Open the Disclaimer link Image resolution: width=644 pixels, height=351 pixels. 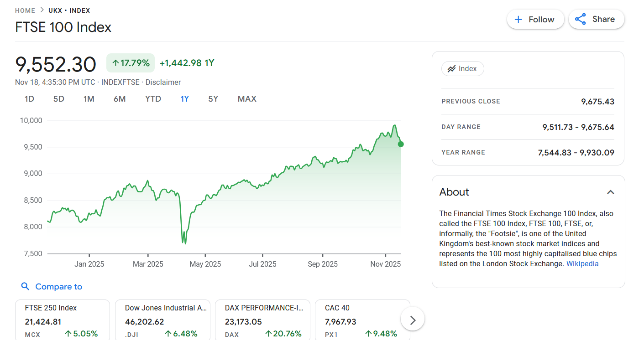[163, 83]
